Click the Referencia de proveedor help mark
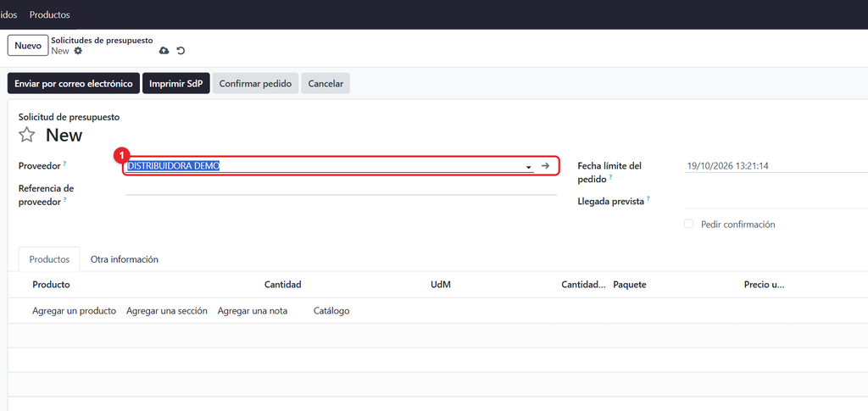Screen dimensions: 868x411 pyautogui.click(x=64, y=200)
